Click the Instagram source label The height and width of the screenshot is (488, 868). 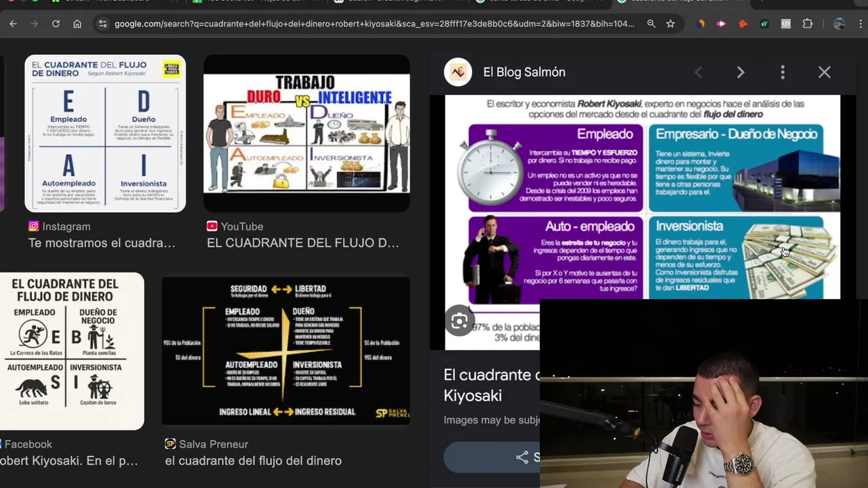click(66, 226)
